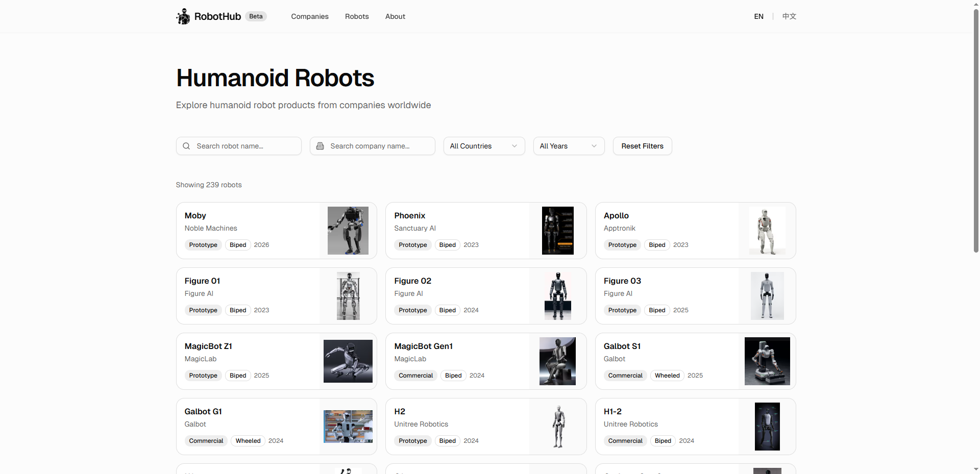Expand the chevron on the All Countries filter
The height and width of the screenshot is (474, 980).
click(514, 146)
